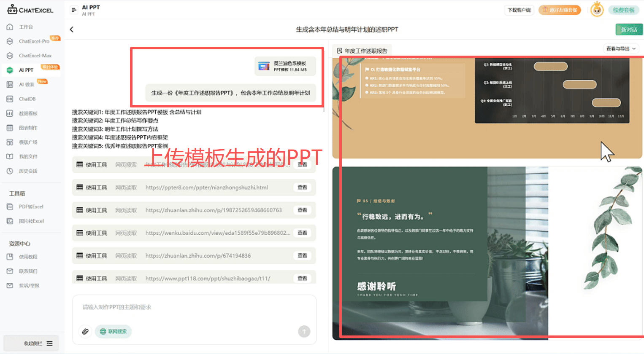
Task: Open the 图片转Excel tool
Action: point(31,221)
